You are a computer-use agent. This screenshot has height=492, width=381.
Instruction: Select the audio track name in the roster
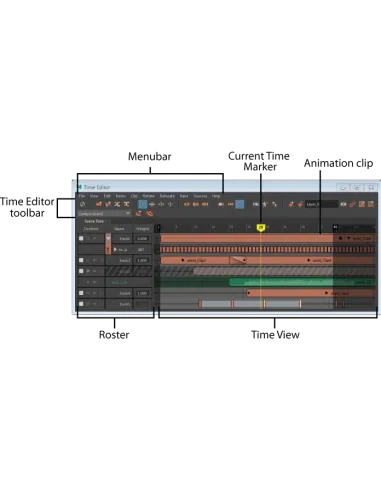(x=119, y=282)
